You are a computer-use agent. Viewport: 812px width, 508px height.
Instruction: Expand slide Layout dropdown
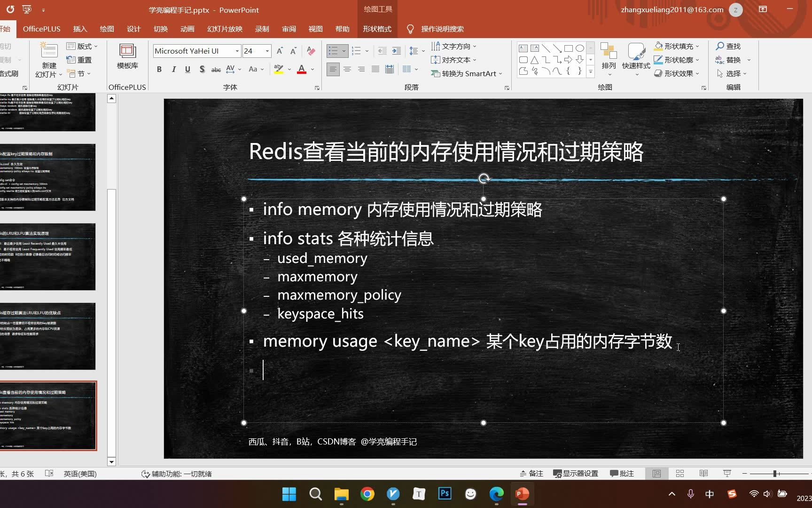click(x=82, y=46)
